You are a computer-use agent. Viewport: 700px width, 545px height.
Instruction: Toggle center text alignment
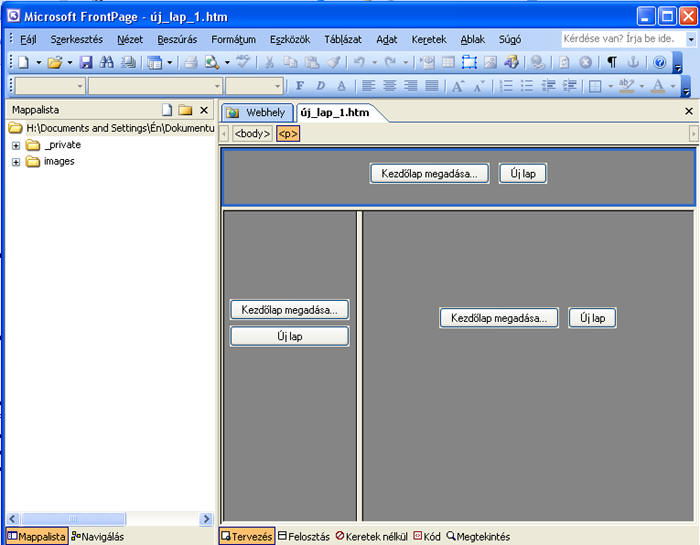[390, 86]
